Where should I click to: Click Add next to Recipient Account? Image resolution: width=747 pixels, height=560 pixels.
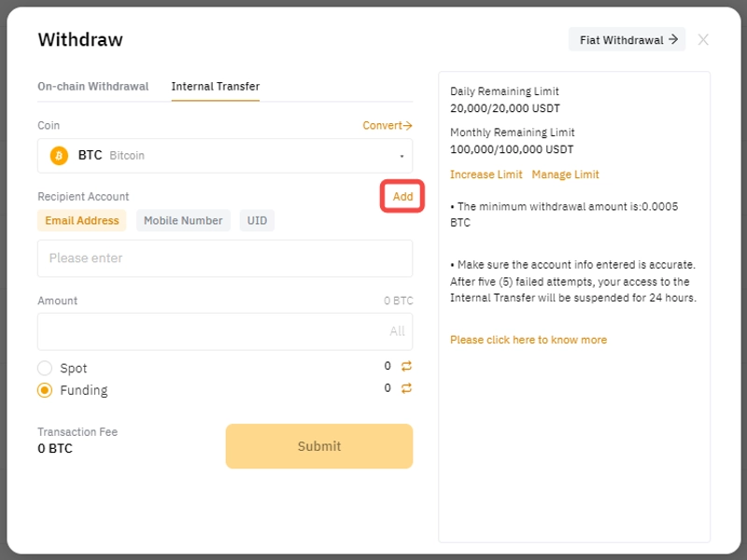click(x=402, y=197)
